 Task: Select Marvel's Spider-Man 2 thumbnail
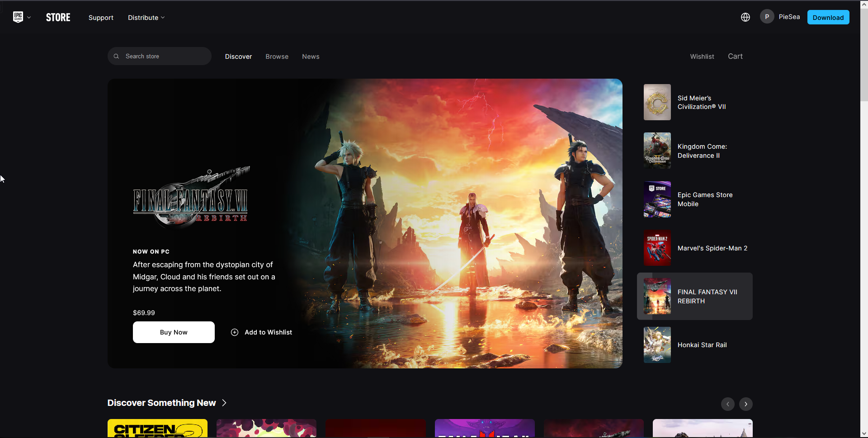657,248
